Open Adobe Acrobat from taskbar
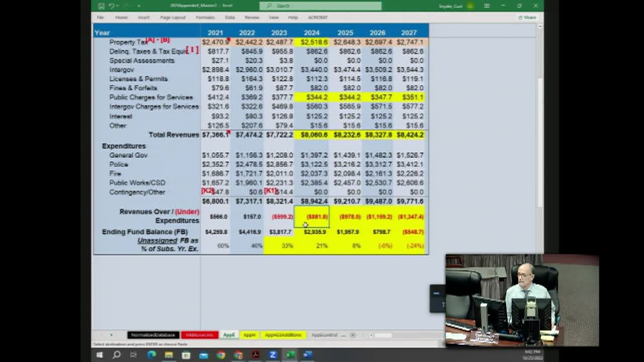644x362 pixels. tap(256, 355)
